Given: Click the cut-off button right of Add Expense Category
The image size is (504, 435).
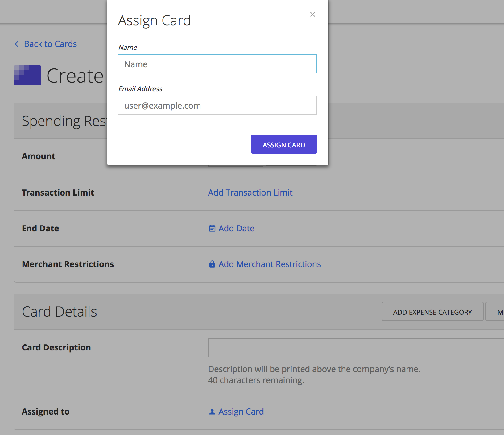Looking at the screenshot, I should point(496,312).
